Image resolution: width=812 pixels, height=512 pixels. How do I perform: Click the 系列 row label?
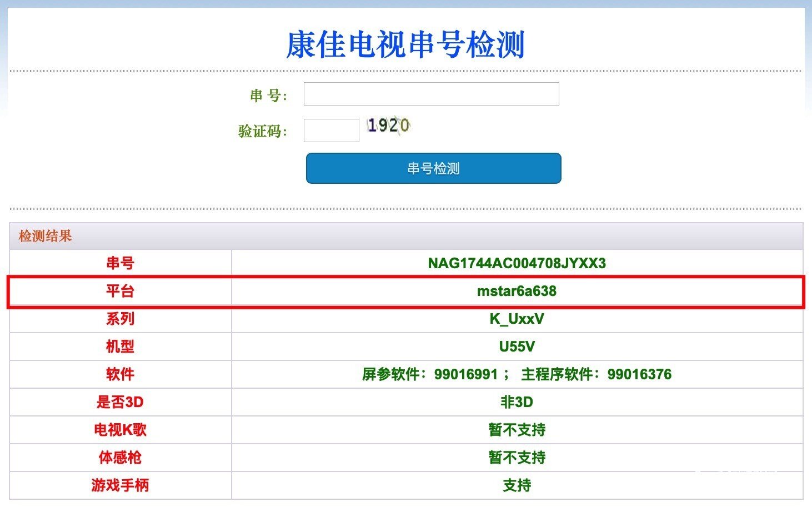point(121,319)
